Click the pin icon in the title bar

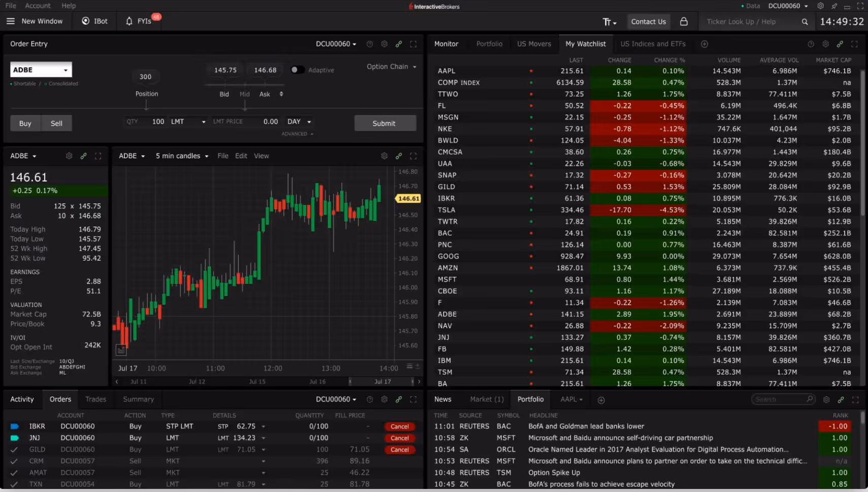834,6
